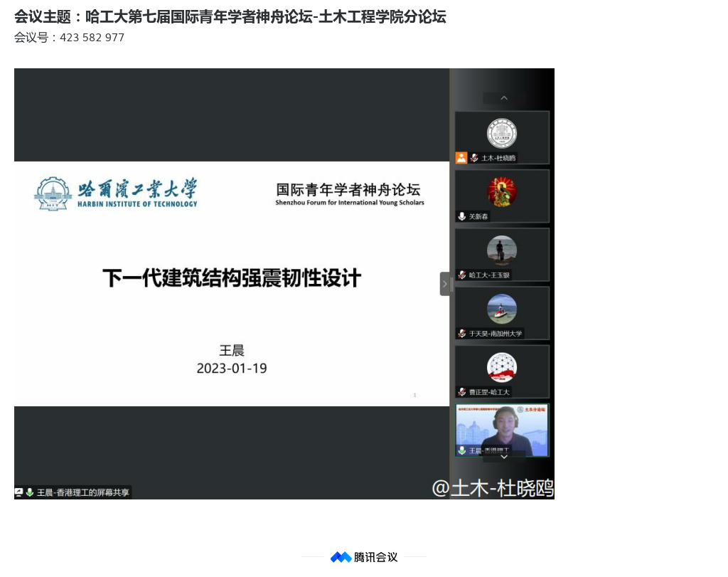Click the orange host icon beside 土木-杜晓鹏
This screenshot has height=577, width=728.
pyautogui.click(x=461, y=158)
